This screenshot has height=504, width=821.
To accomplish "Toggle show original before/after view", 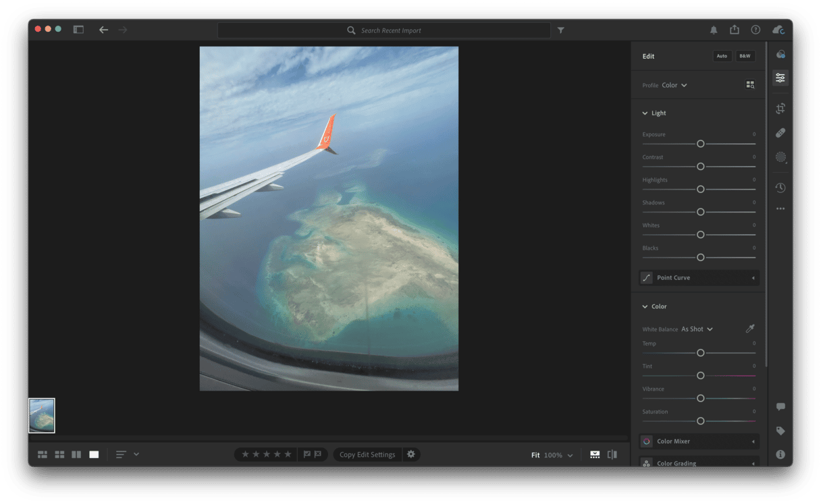I will click(x=612, y=455).
